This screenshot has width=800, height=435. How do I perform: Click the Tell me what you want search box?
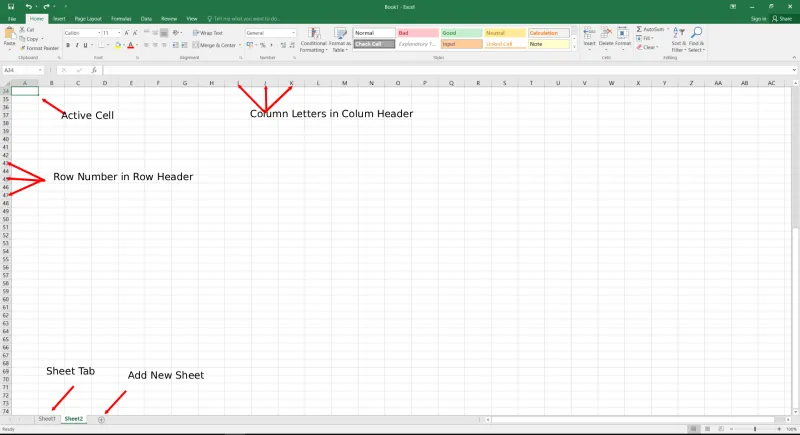tap(244, 19)
